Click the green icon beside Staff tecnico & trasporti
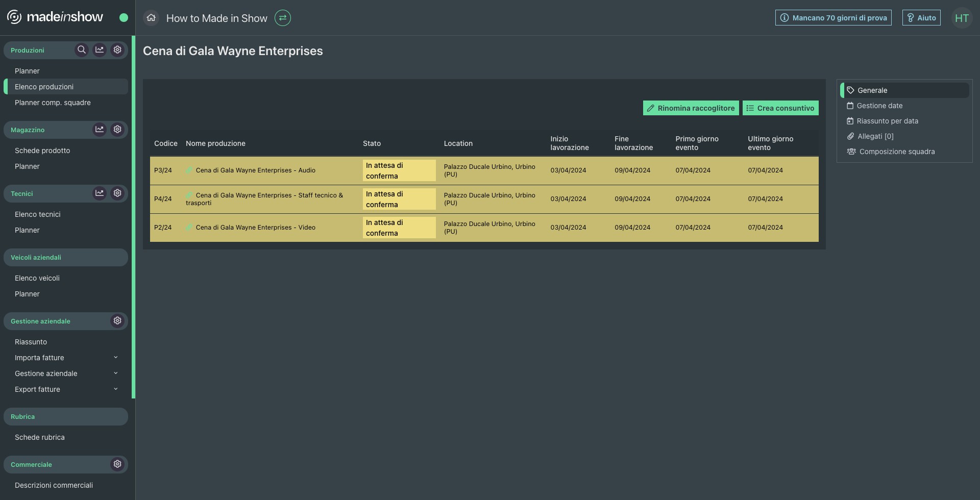 click(x=189, y=195)
